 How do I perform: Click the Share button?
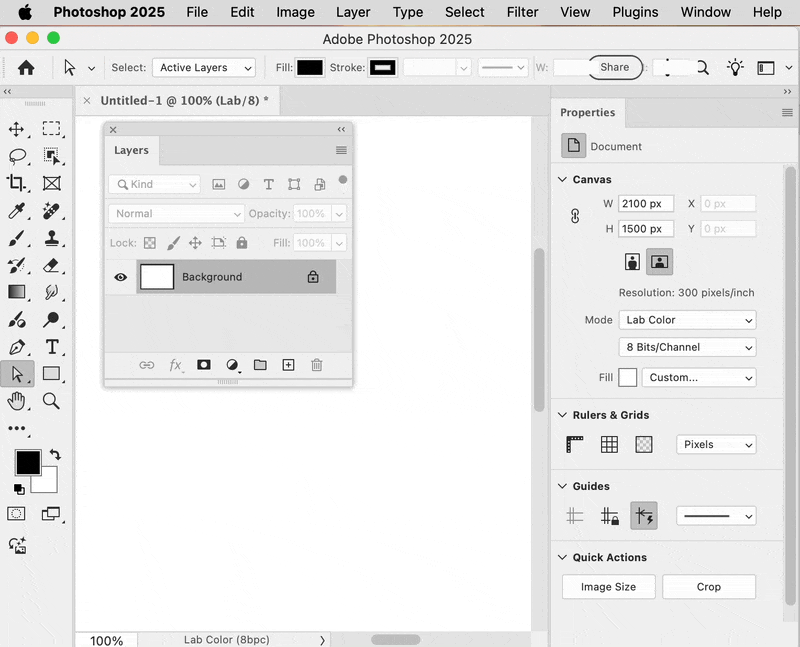tap(615, 67)
